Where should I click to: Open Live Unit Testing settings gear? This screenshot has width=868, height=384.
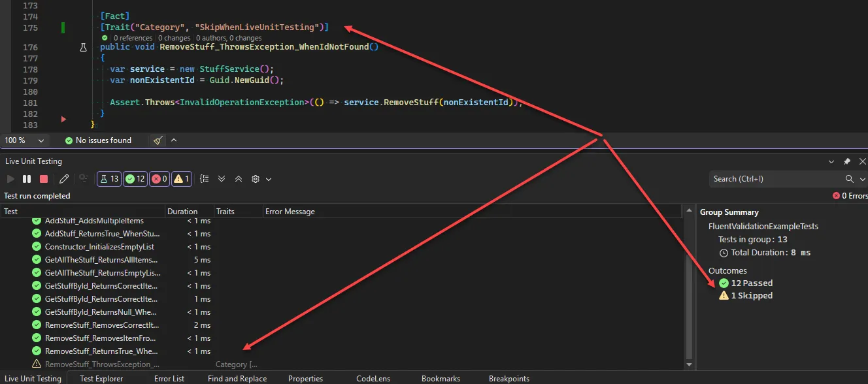point(255,178)
